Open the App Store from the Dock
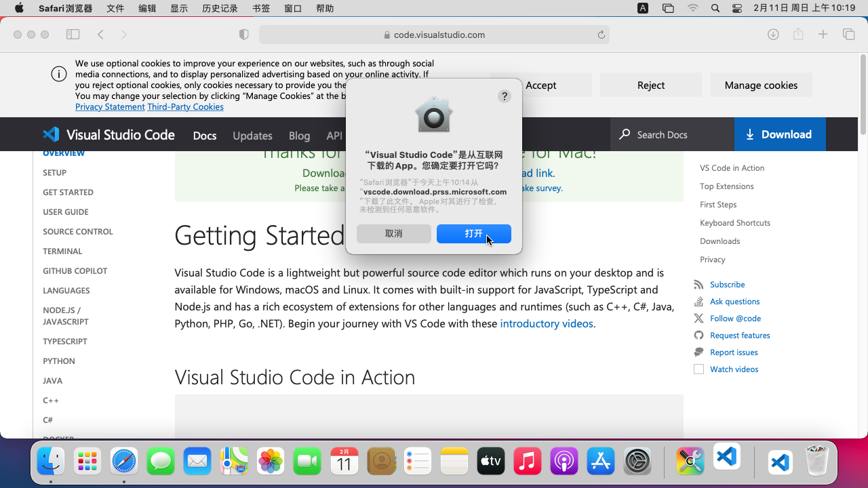868x488 pixels. pyautogui.click(x=601, y=462)
